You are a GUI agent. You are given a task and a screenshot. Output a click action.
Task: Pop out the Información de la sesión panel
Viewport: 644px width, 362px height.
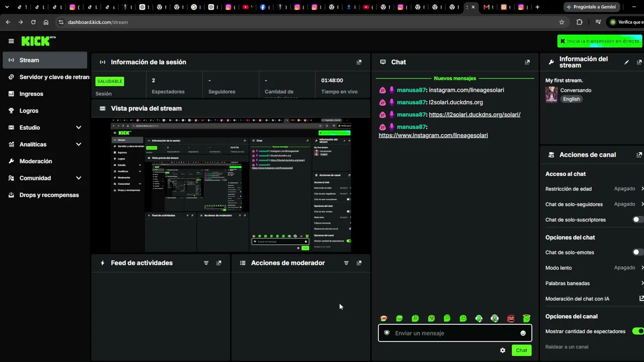[x=359, y=62]
